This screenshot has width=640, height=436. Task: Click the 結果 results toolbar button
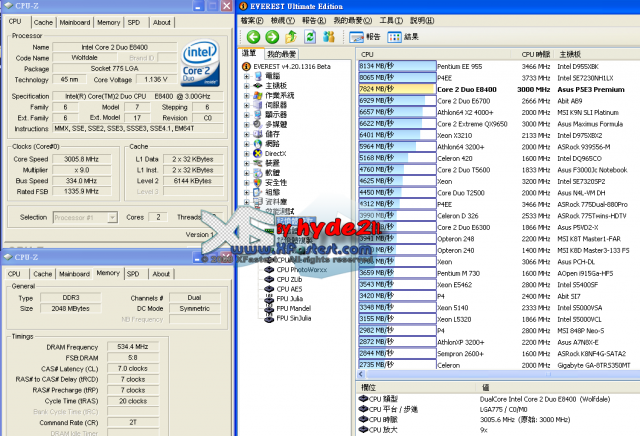click(x=403, y=37)
